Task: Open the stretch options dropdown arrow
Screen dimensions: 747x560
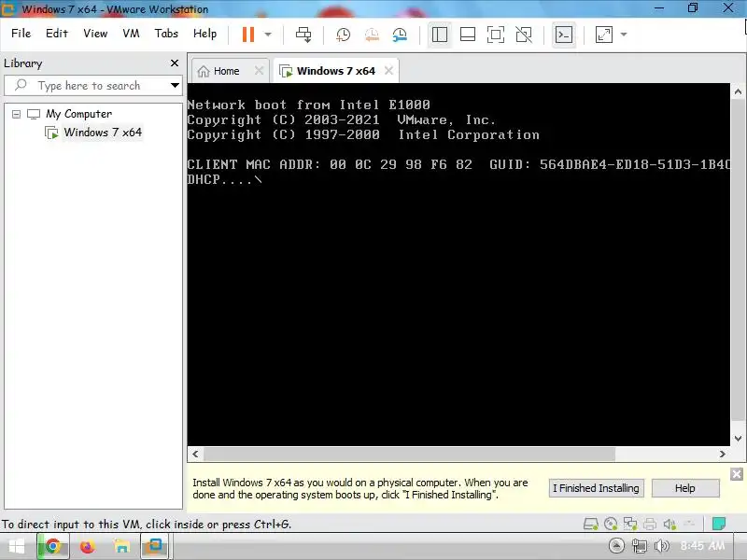Action: 624,35
